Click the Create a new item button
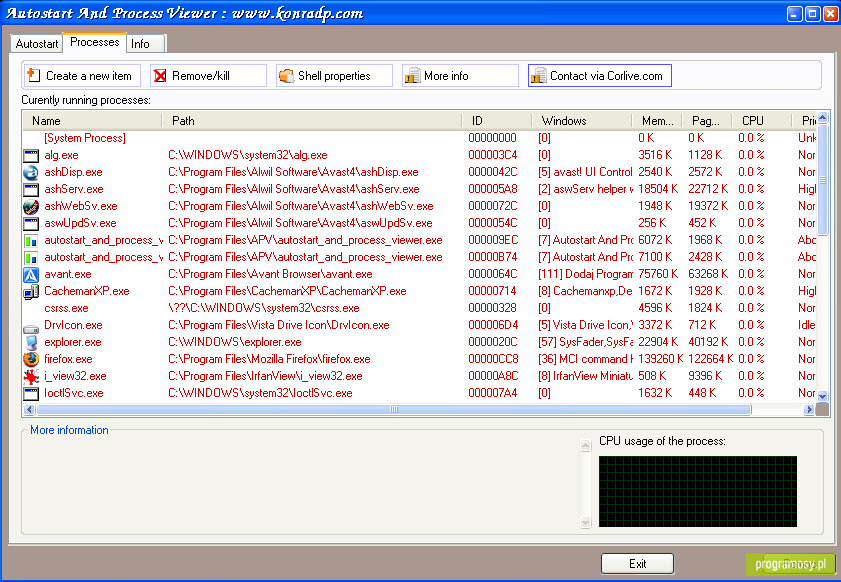 pos(82,76)
